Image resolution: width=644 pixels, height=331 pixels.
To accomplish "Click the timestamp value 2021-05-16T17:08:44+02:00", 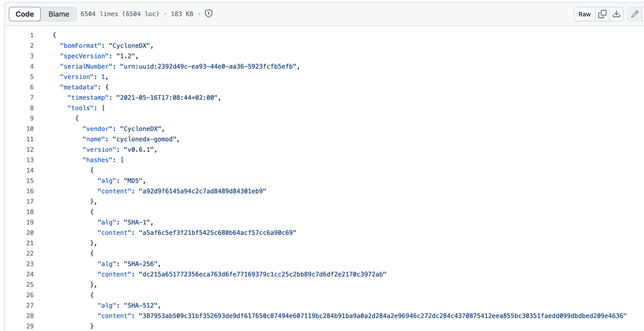I will 168,97.
